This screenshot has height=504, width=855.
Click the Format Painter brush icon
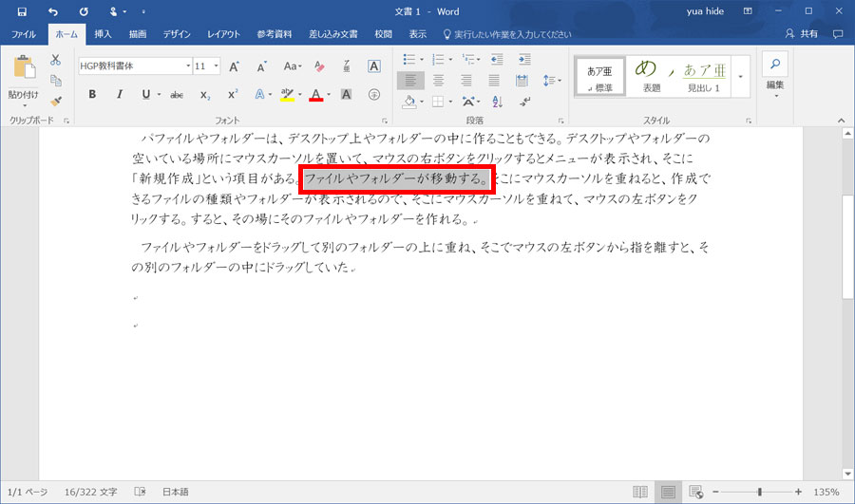tap(56, 101)
